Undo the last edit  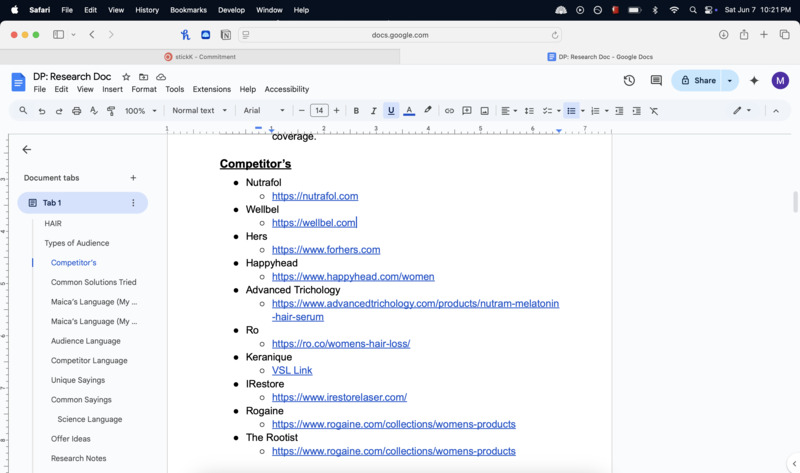point(42,111)
